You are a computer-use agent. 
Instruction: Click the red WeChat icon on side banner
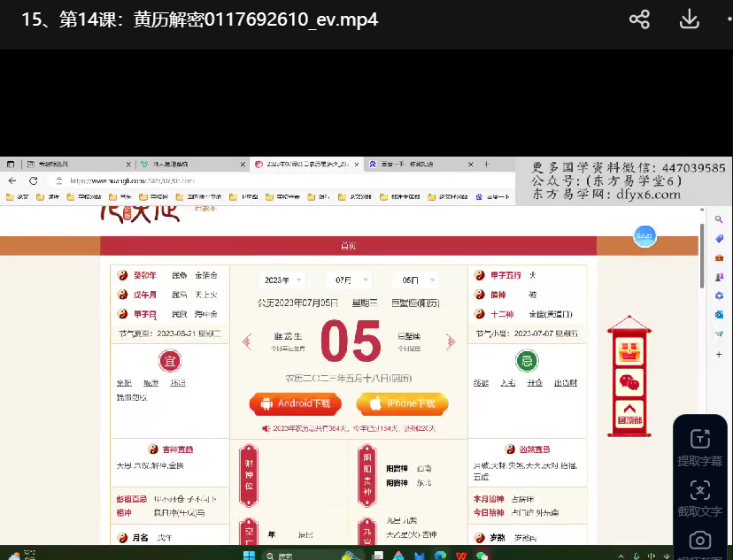pyautogui.click(x=629, y=382)
